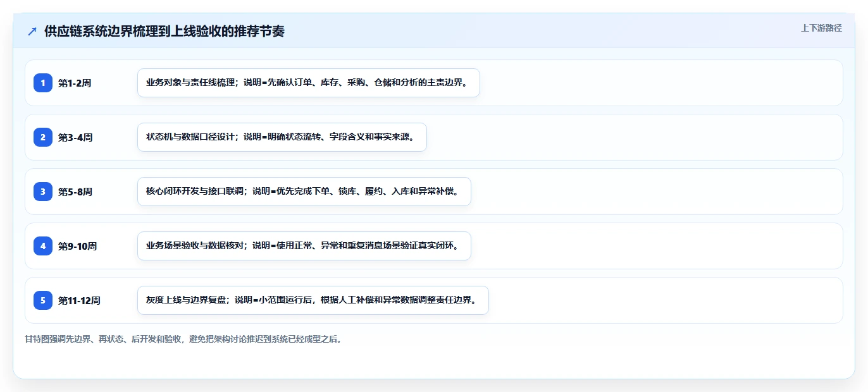The width and height of the screenshot is (868, 392).
Task: Select the step 5 number badge
Action: point(43,300)
